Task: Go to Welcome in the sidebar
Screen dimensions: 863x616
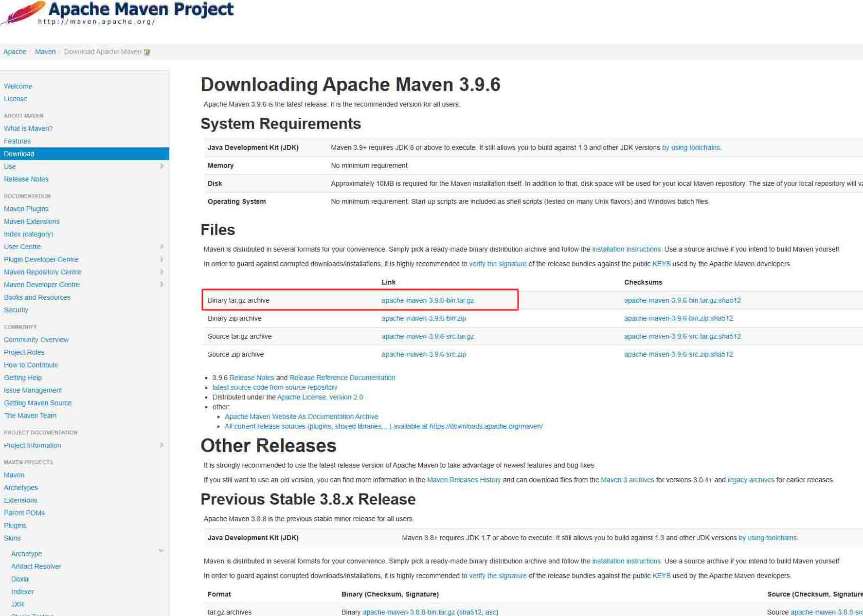Action: pyautogui.click(x=18, y=86)
